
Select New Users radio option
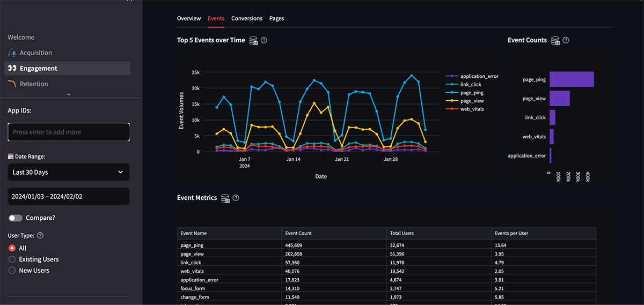pyautogui.click(x=12, y=271)
